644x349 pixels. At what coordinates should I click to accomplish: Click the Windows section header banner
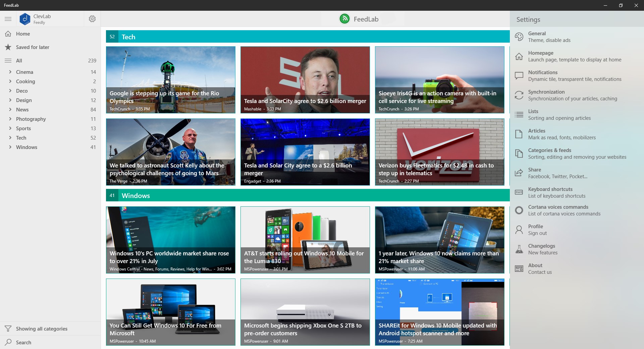(x=302, y=196)
